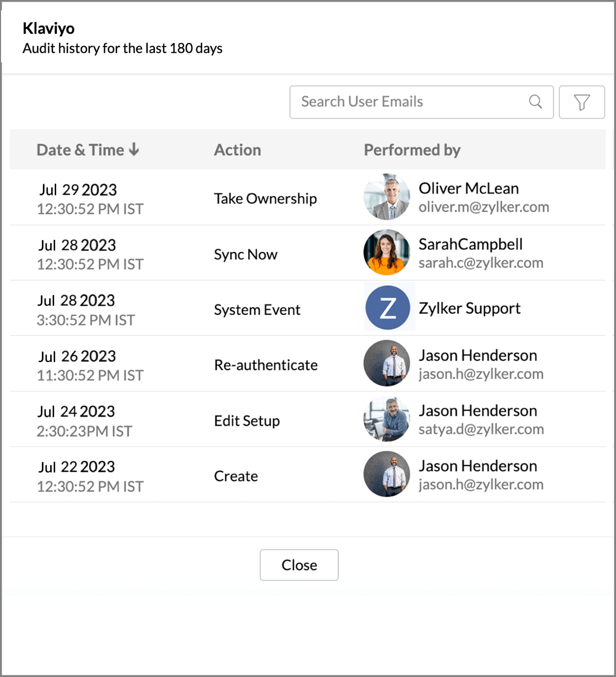Click the Performed by column header
Viewport: 616px width, 677px height.
pos(412,150)
